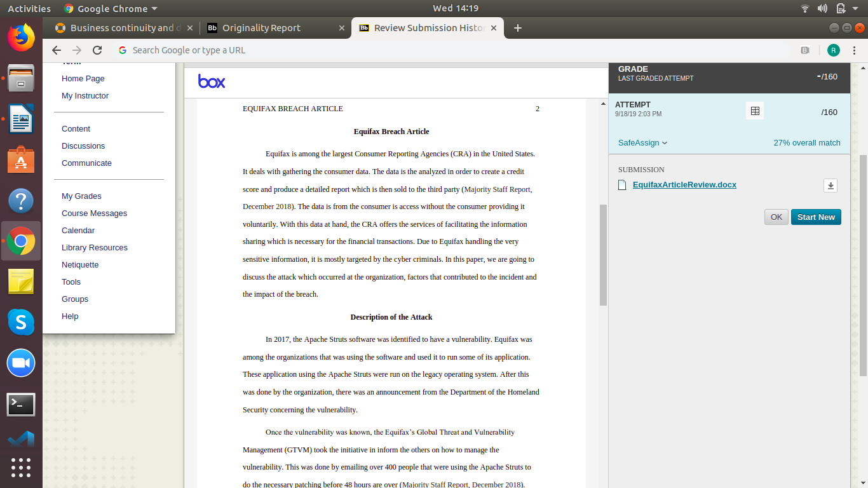
Task: Open a new browser tab
Action: [x=517, y=28]
